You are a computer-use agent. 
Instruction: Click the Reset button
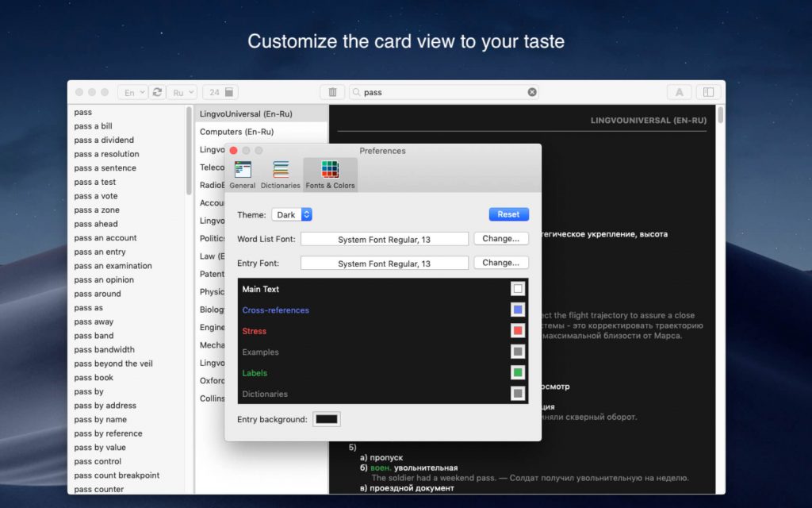pos(508,214)
